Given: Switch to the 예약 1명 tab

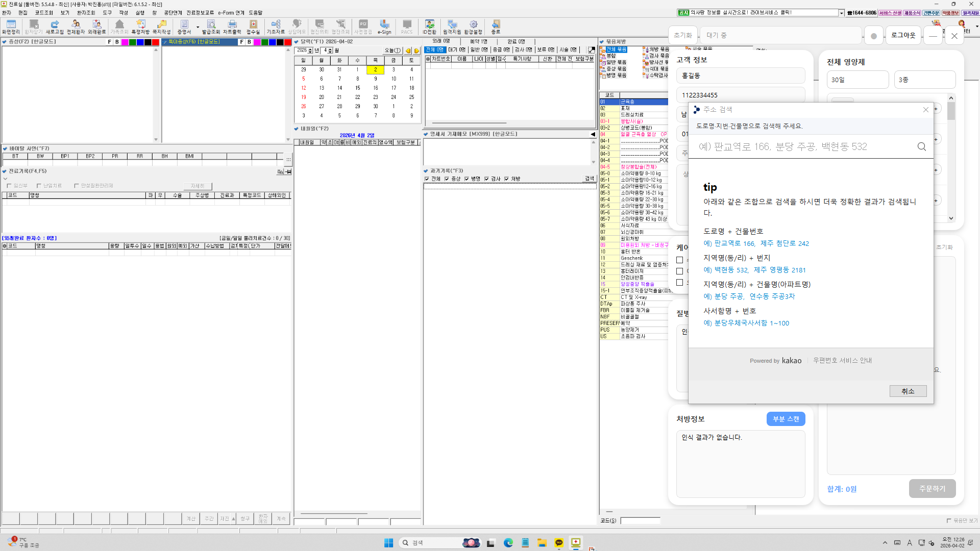Looking at the screenshot, I should (478, 41).
